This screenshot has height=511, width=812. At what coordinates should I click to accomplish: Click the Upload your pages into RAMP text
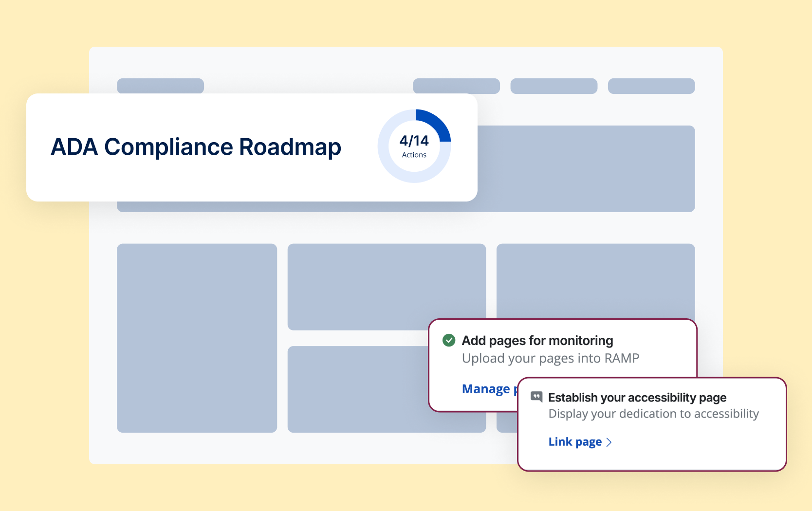click(x=550, y=358)
